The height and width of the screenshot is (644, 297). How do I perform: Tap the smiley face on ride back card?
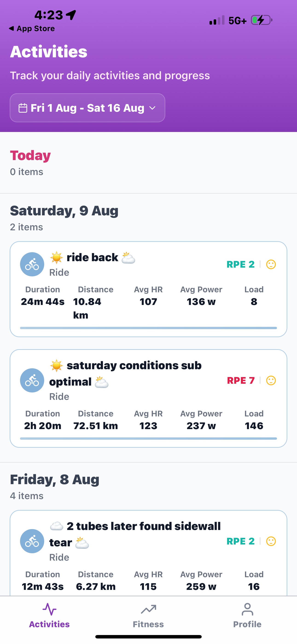pos(271,264)
